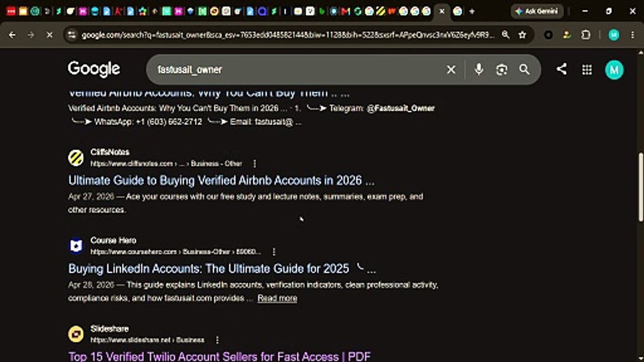Submit search with magnifier icon

pyautogui.click(x=524, y=69)
